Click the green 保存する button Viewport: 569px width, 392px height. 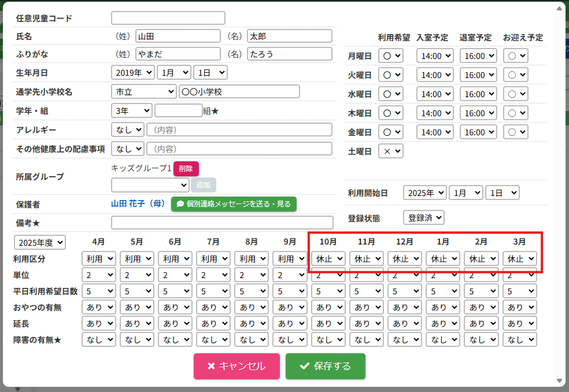click(x=325, y=366)
